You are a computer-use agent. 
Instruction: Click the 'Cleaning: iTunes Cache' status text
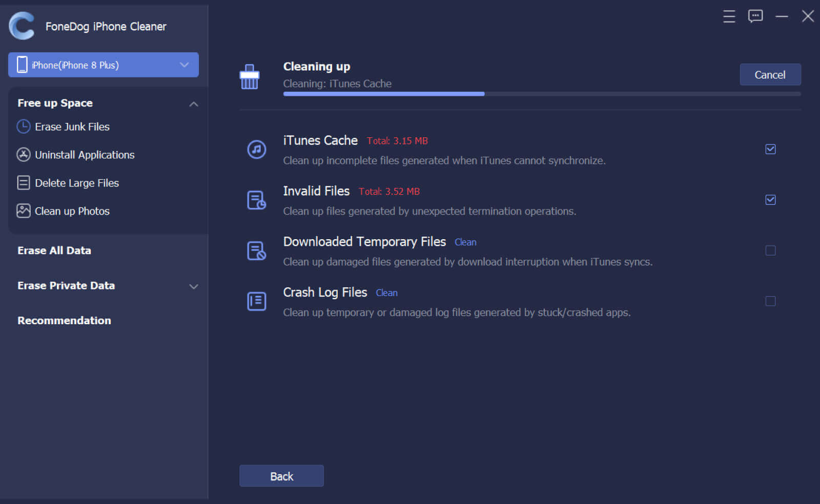(337, 83)
